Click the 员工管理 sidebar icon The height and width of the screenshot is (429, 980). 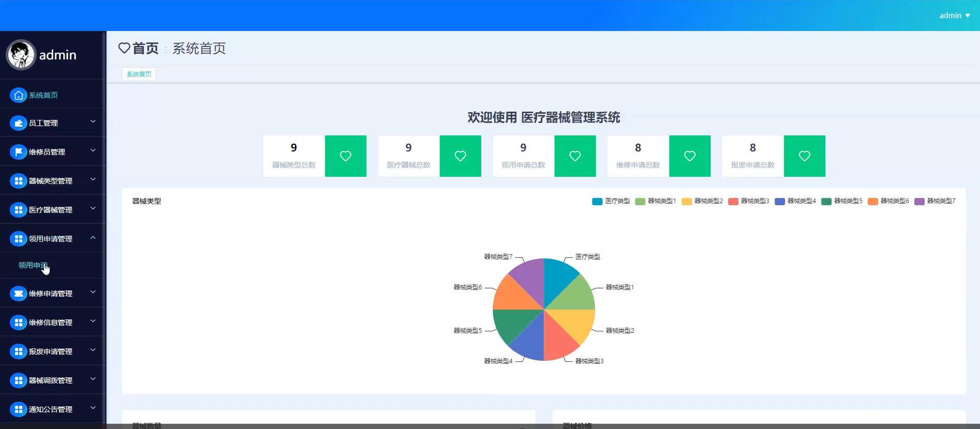(18, 123)
